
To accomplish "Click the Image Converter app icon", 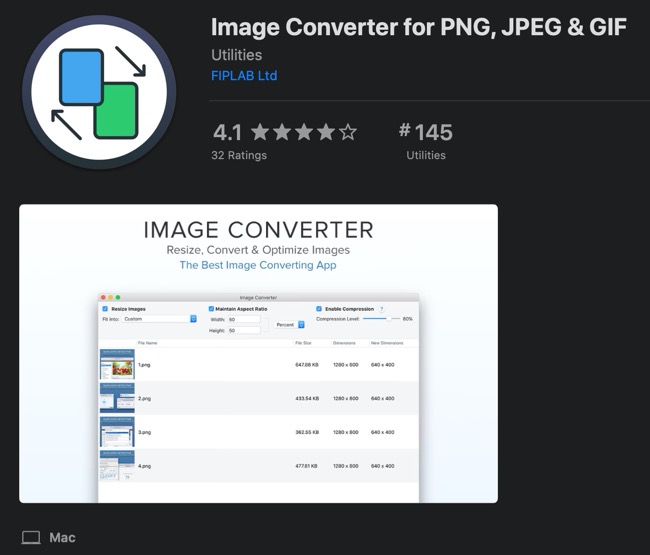I will 99,92.
